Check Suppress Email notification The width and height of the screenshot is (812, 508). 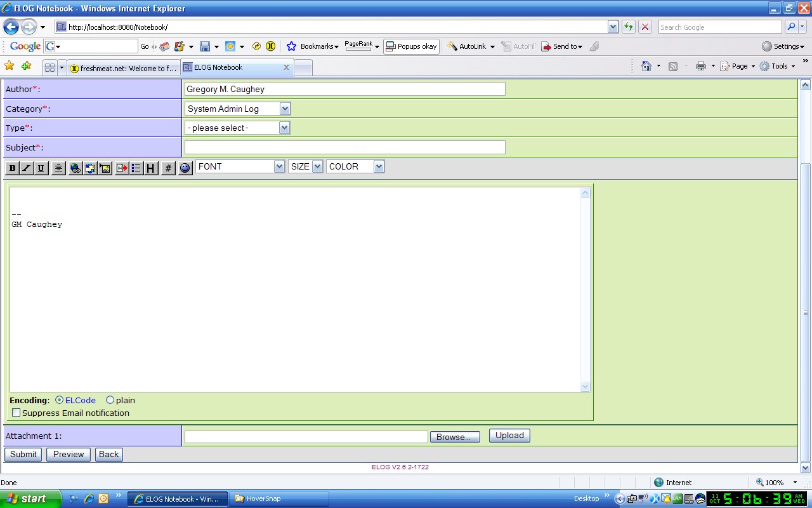(x=16, y=413)
